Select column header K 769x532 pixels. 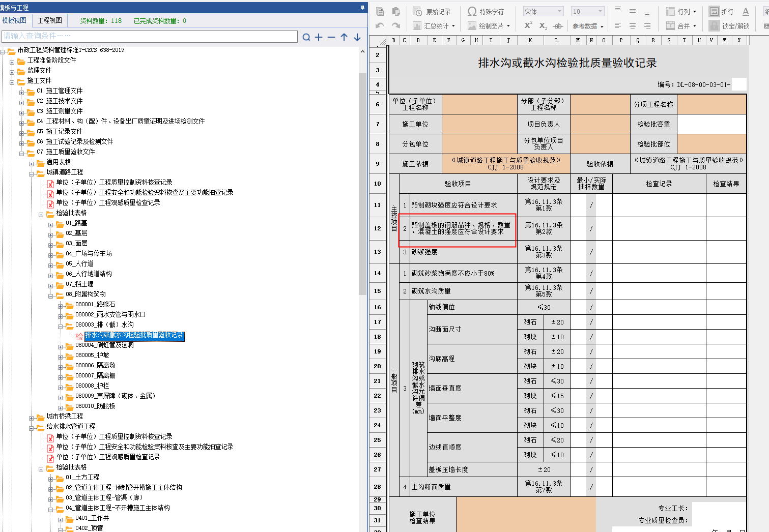tap(530, 40)
